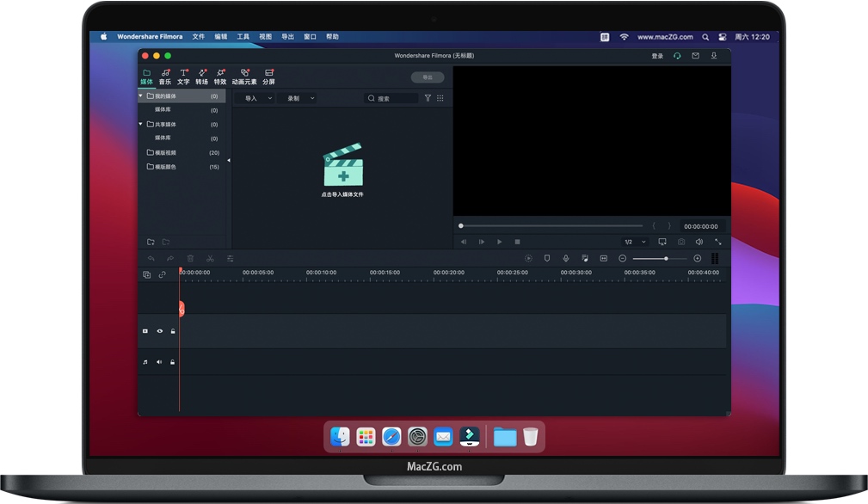Click the add new folder icon
Screen dimensions: 868x504
[151, 242]
